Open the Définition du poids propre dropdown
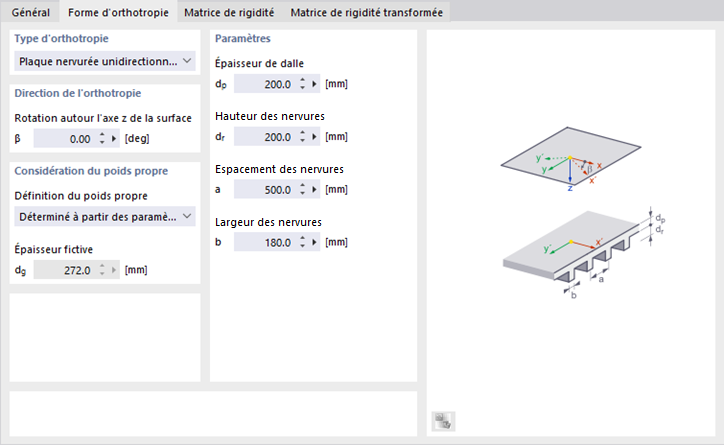The width and height of the screenshot is (724, 445). tap(105, 216)
